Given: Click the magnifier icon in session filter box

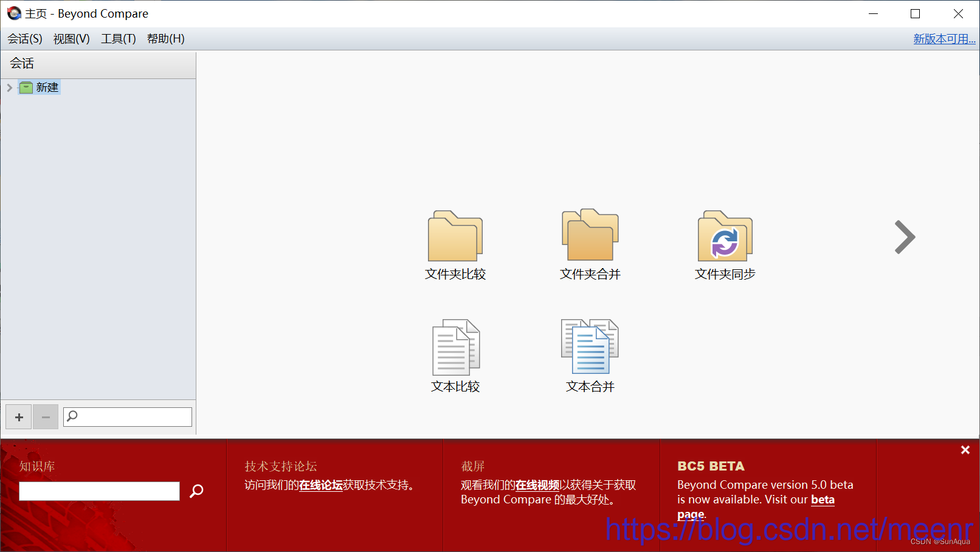Looking at the screenshot, I should tap(72, 416).
